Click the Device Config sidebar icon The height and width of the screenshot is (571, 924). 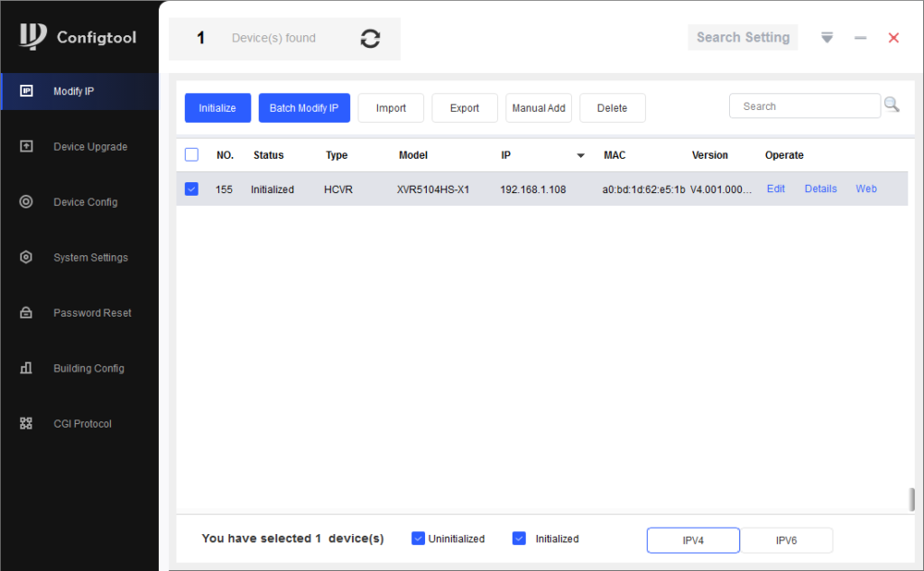pos(26,202)
